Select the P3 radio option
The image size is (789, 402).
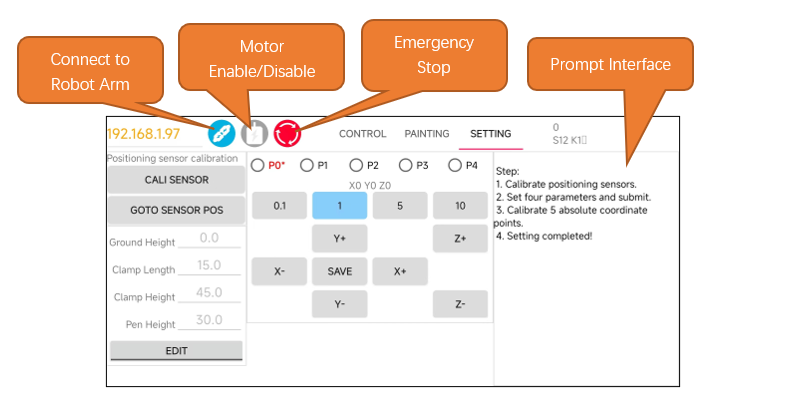406,165
